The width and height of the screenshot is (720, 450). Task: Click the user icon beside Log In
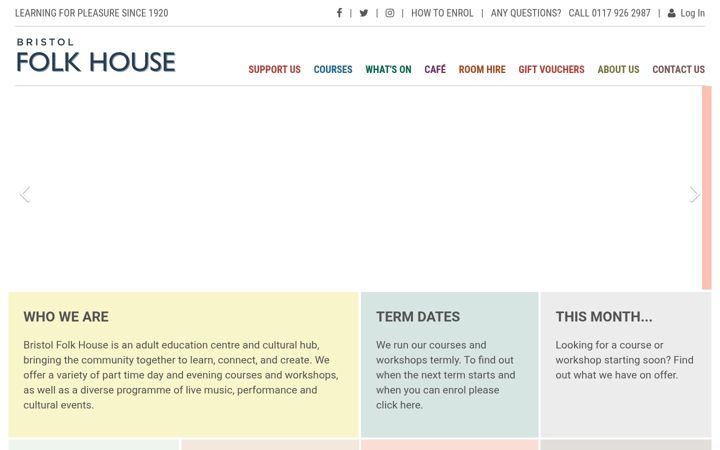671,13
